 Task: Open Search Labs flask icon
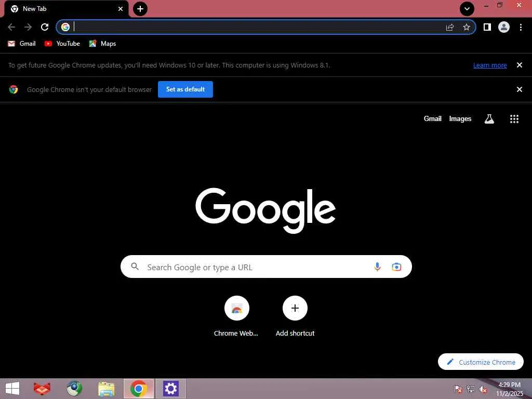coord(489,119)
